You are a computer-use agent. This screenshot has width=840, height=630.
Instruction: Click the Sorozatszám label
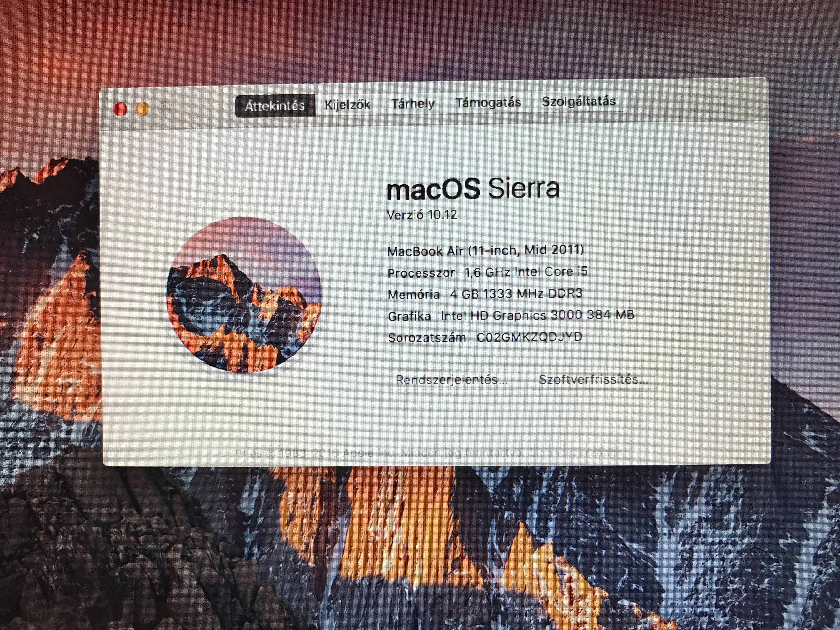427,337
